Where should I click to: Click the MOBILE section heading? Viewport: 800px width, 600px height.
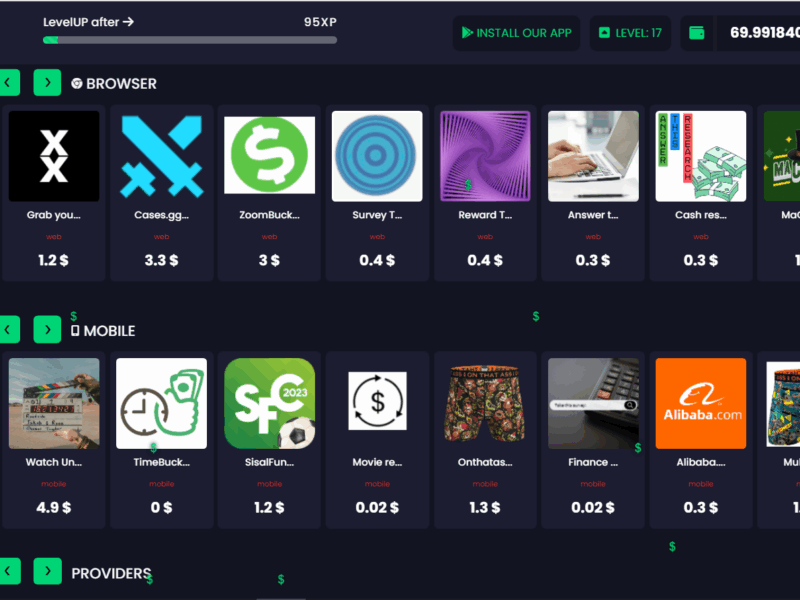[x=109, y=331]
